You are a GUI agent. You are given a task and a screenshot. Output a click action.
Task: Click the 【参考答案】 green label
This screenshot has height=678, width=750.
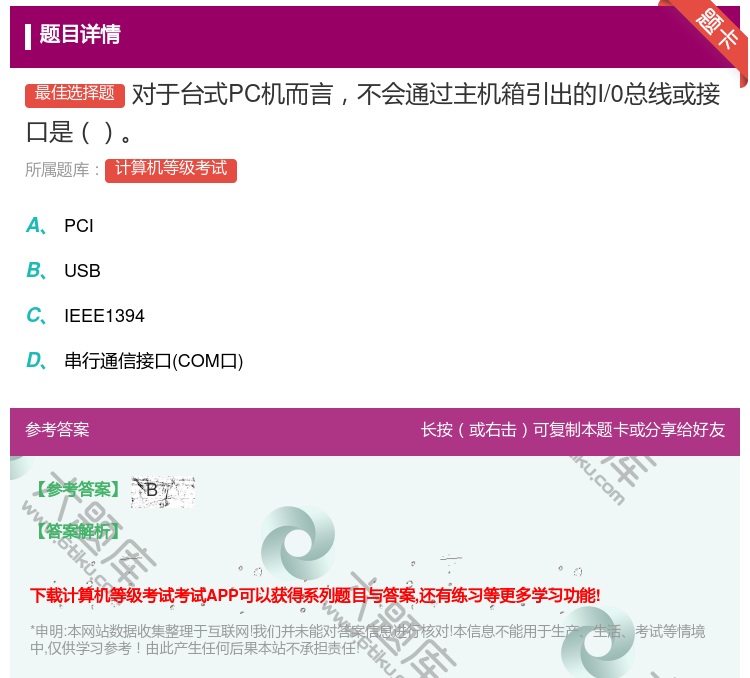click(x=78, y=490)
